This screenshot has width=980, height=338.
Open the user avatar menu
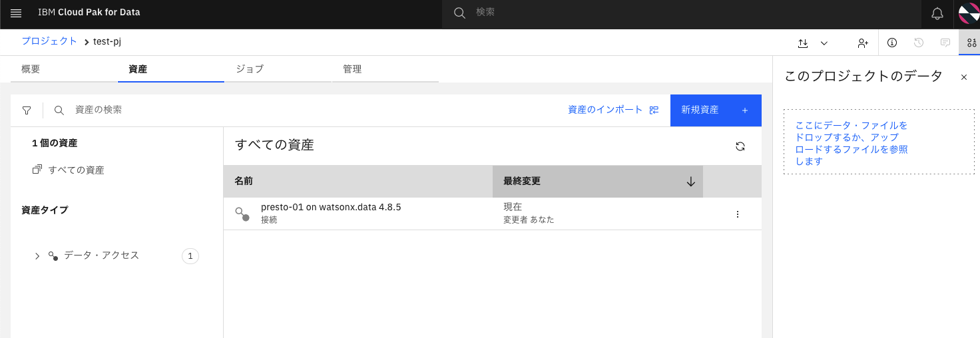click(969, 13)
